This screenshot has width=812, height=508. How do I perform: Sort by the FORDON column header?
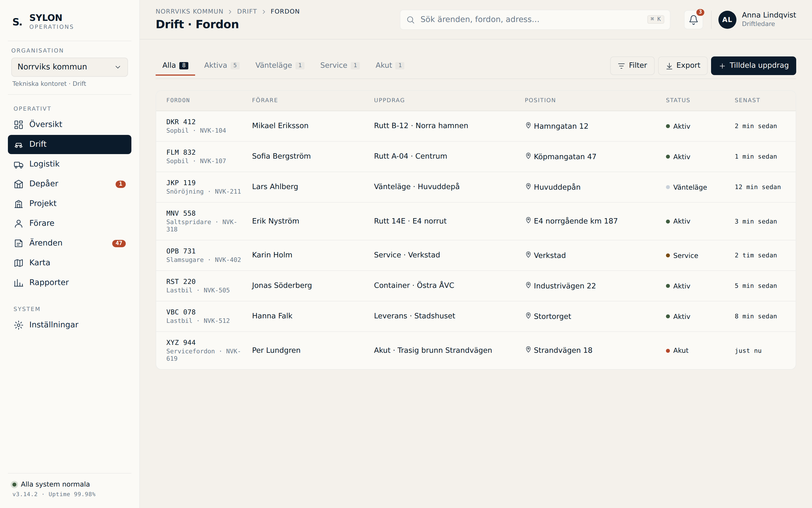click(x=178, y=100)
